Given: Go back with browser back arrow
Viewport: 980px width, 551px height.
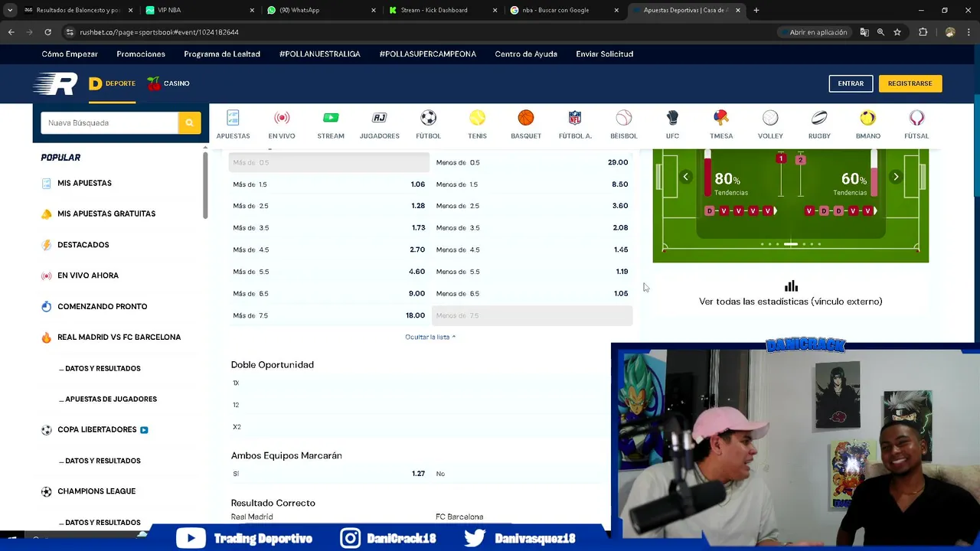Looking at the screenshot, I should [11, 32].
